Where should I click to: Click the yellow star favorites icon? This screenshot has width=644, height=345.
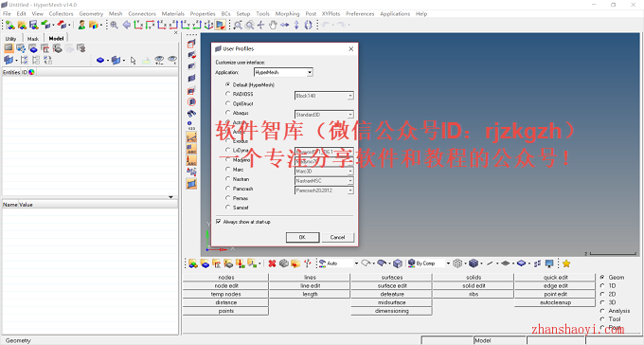(566, 263)
